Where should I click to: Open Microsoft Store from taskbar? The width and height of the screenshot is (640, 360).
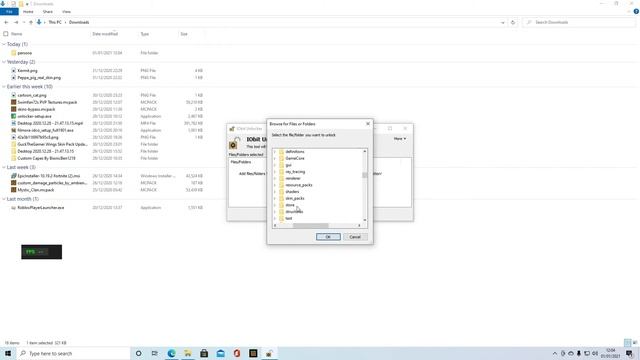coord(204,353)
